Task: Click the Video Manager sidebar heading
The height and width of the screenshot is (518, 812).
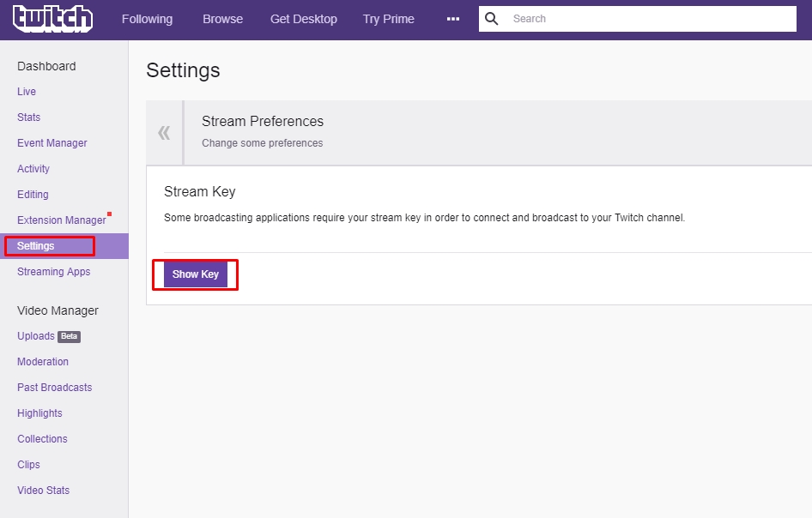Action: tap(58, 310)
